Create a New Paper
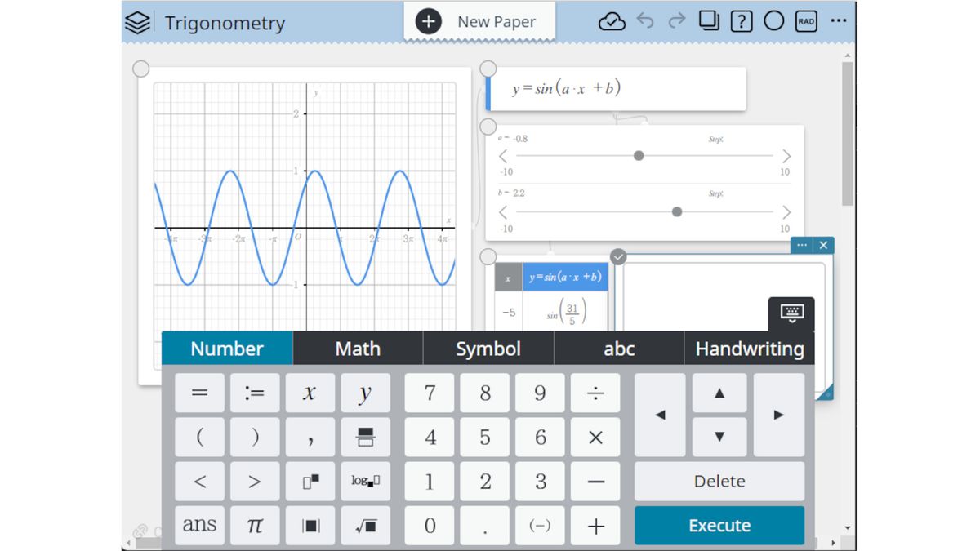Viewport: 980px width, 551px height. 479,22
